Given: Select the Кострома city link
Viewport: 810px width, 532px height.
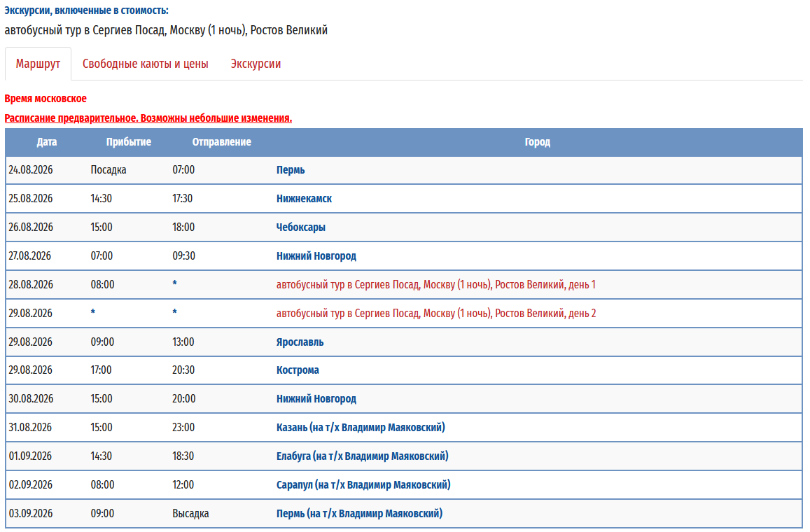Looking at the screenshot, I should (x=298, y=370).
